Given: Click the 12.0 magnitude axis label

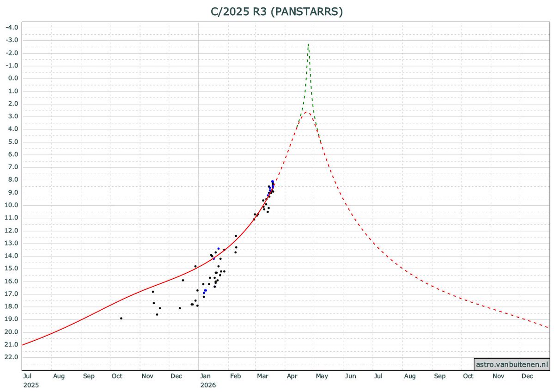Looking at the screenshot, I should pos(12,231).
